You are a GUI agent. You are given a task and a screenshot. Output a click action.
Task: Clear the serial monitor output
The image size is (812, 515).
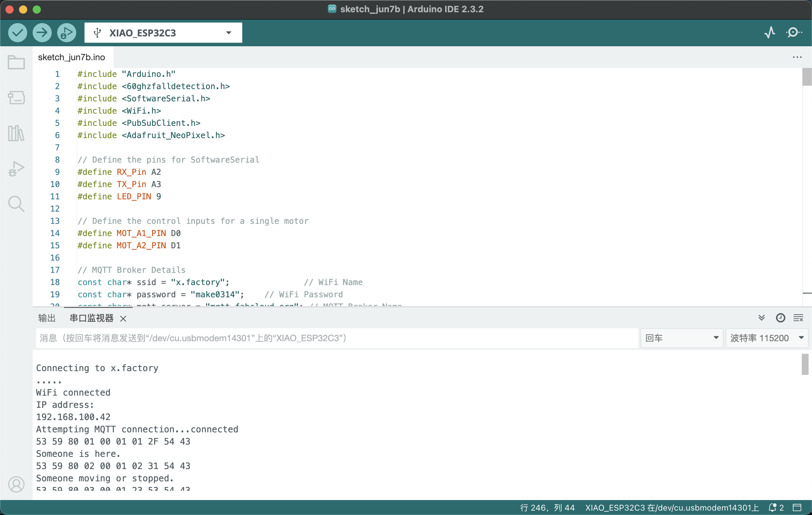click(798, 318)
